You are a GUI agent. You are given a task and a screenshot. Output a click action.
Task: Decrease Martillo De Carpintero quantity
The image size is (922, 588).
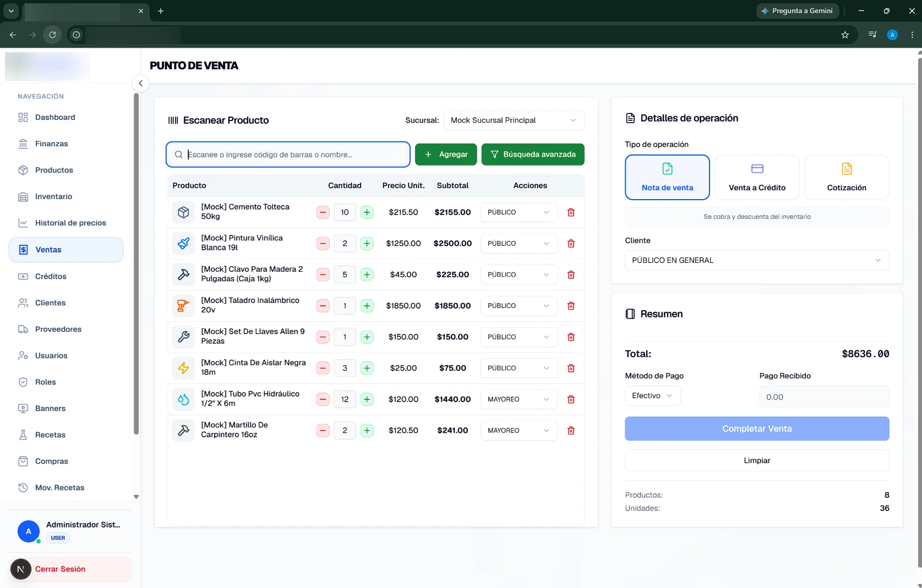click(323, 431)
